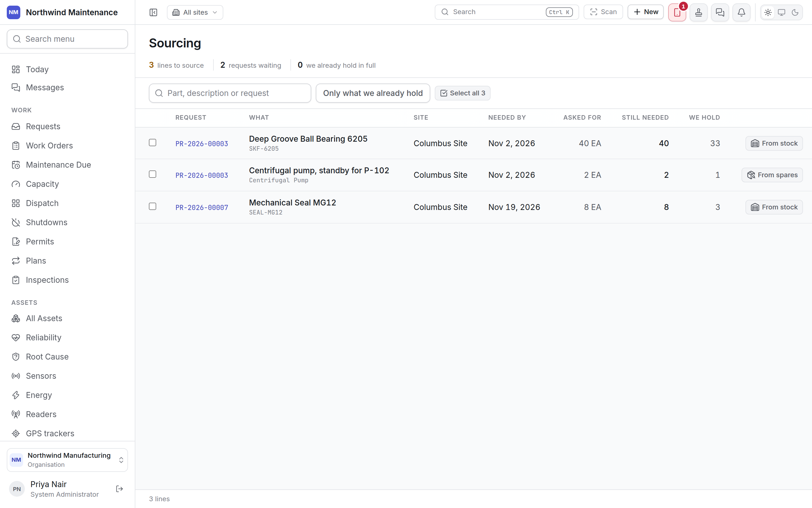Click the Sensors signal icon
812x508 pixels.
(x=16, y=376)
